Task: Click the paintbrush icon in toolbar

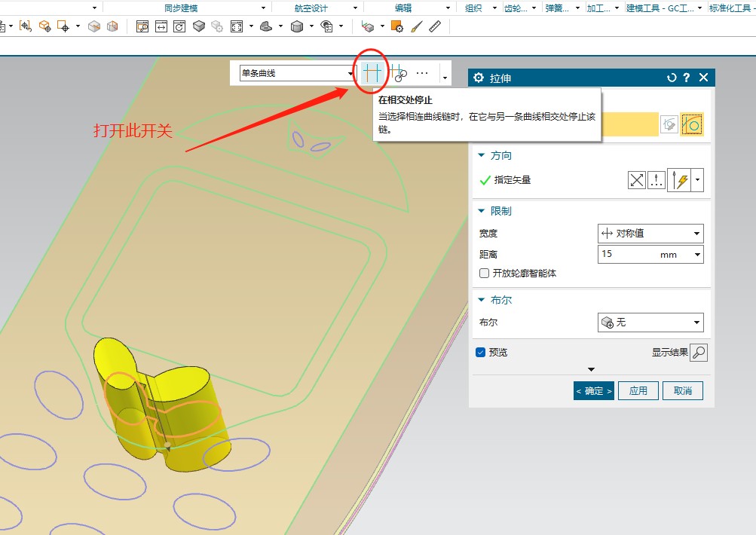Action: coord(417,26)
